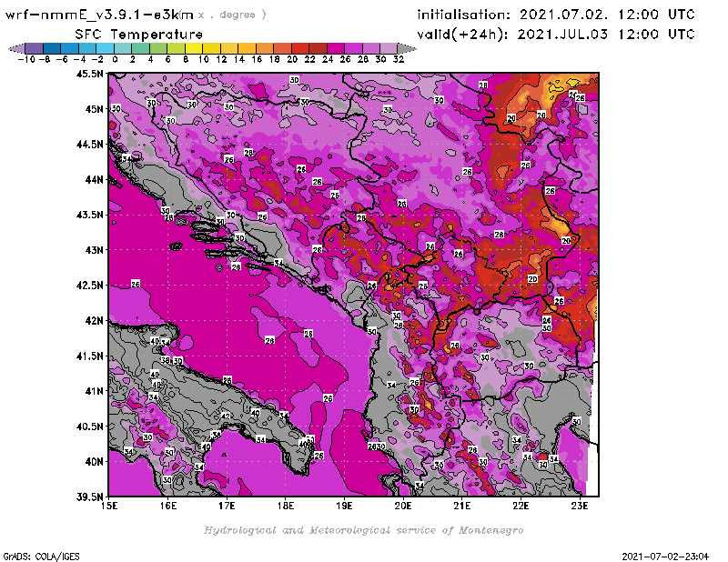The width and height of the screenshot is (728, 562).
Task: Click the 45.5N latitude axis label
Action: [x=89, y=74]
